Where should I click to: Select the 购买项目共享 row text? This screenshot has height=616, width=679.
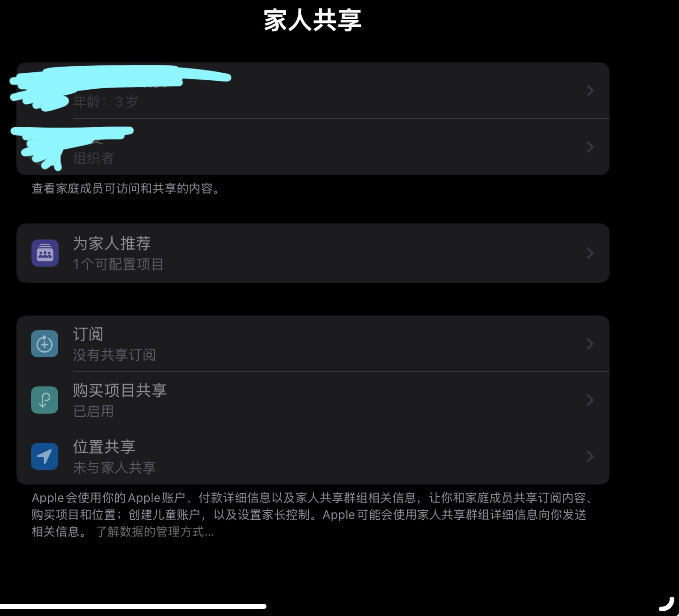[120, 390]
